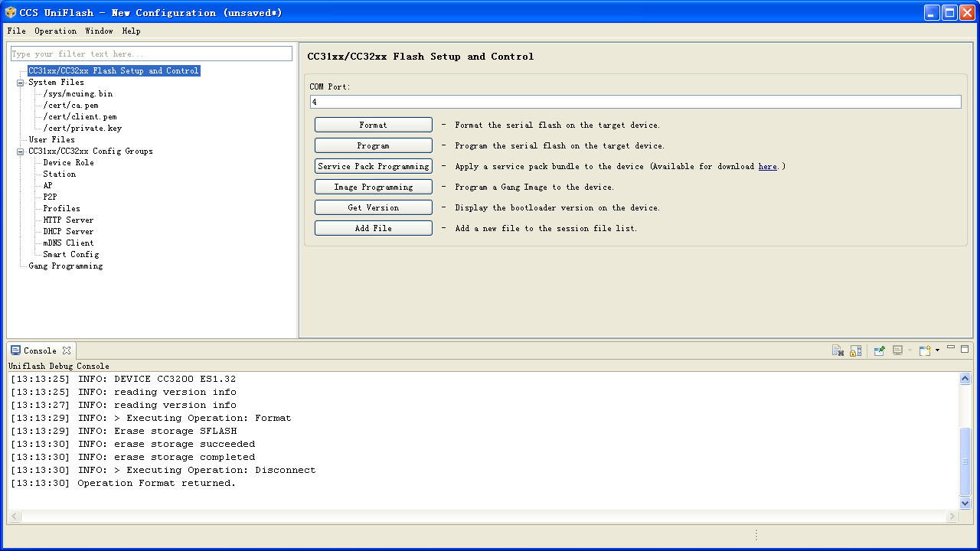Click the COM Port input field
Image resolution: width=980 pixels, height=551 pixels.
635,102
